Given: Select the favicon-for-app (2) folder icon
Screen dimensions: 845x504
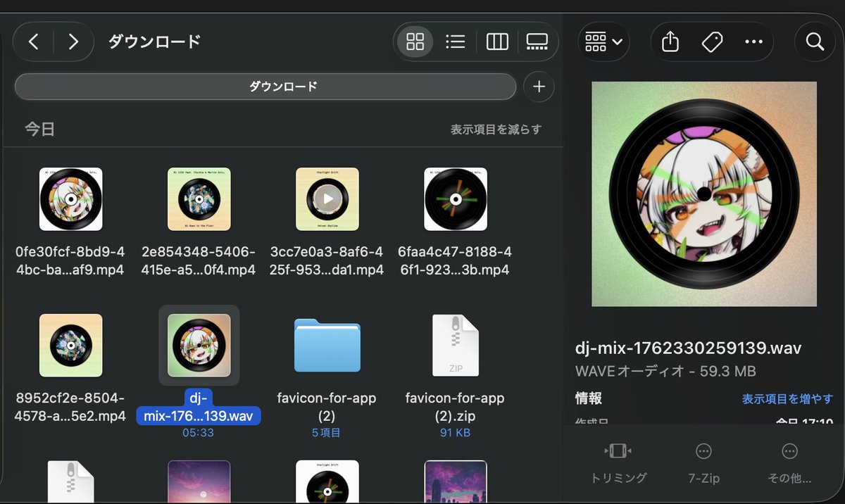Looking at the screenshot, I should 327,345.
